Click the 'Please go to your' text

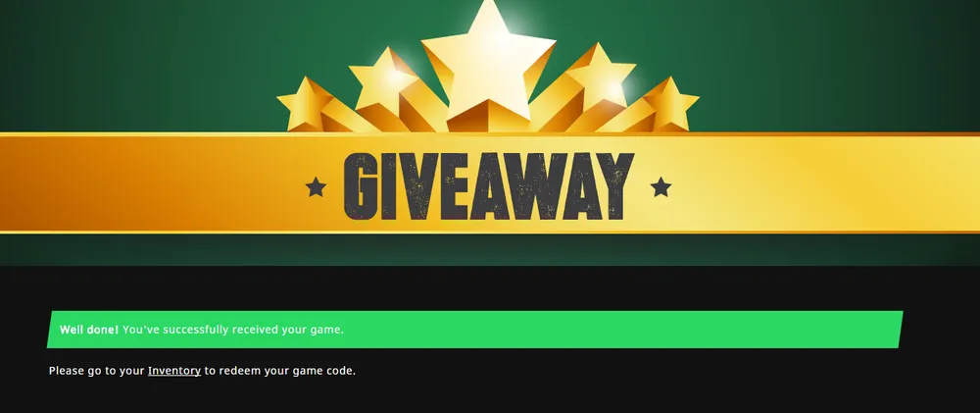tap(97, 371)
